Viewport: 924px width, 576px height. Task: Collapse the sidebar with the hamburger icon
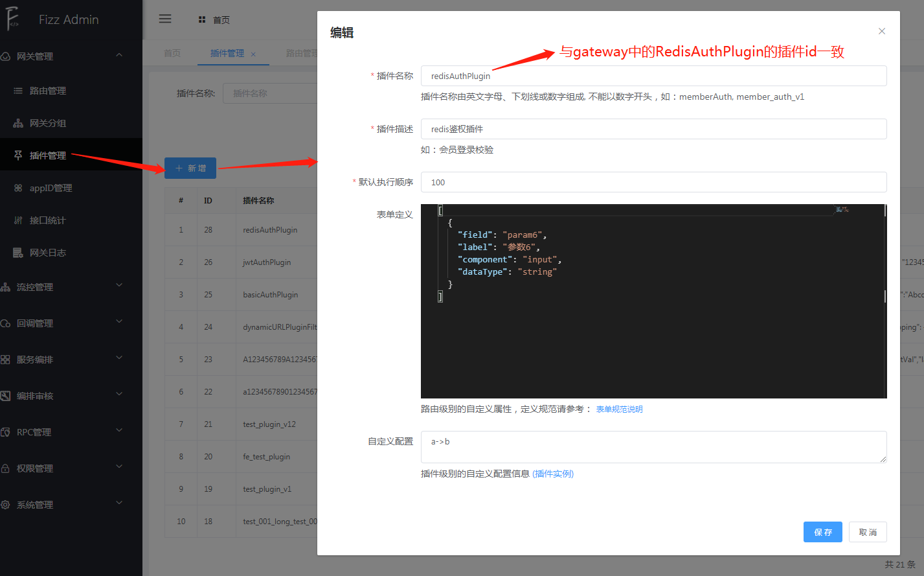tap(165, 19)
